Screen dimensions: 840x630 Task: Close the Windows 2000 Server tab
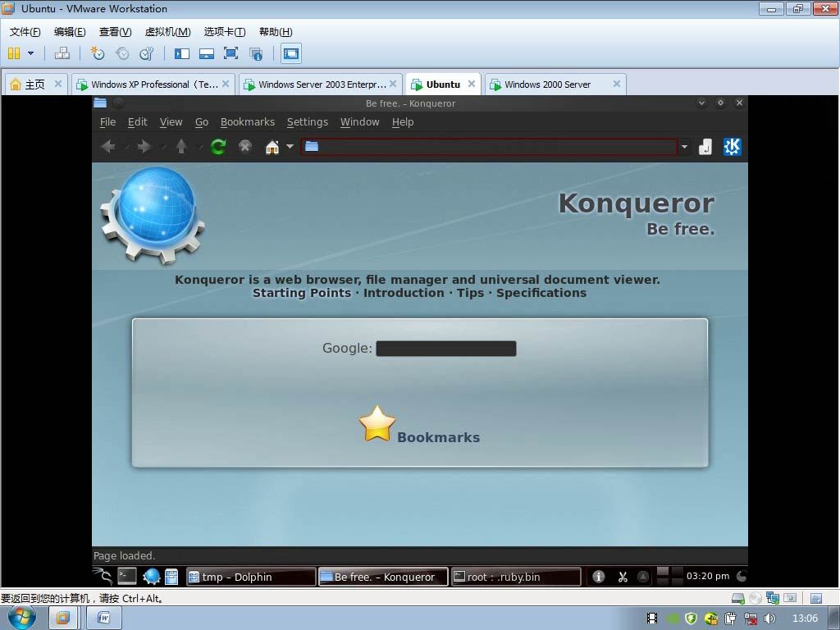click(617, 84)
